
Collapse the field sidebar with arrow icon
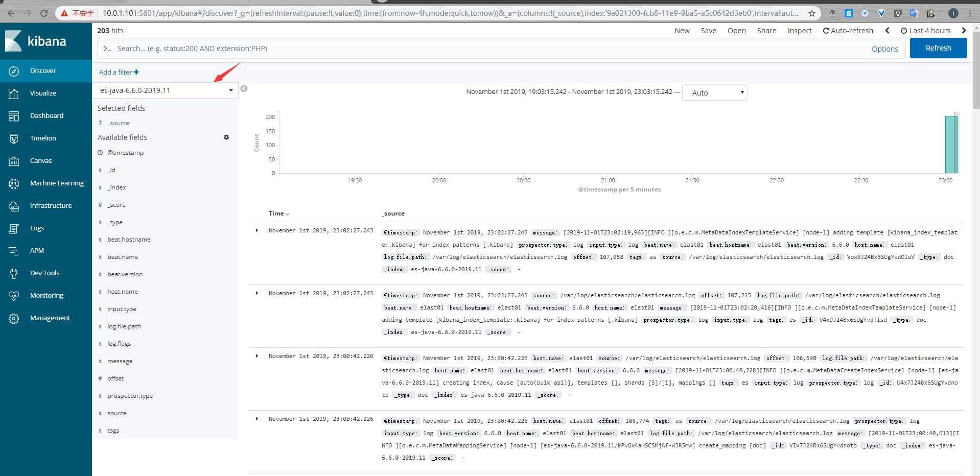pyautogui.click(x=244, y=89)
